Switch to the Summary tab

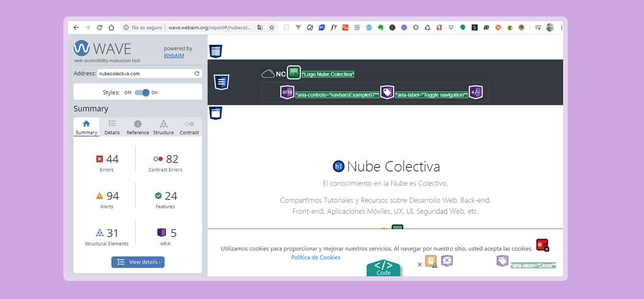pyautogui.click(x=86, y=127)
